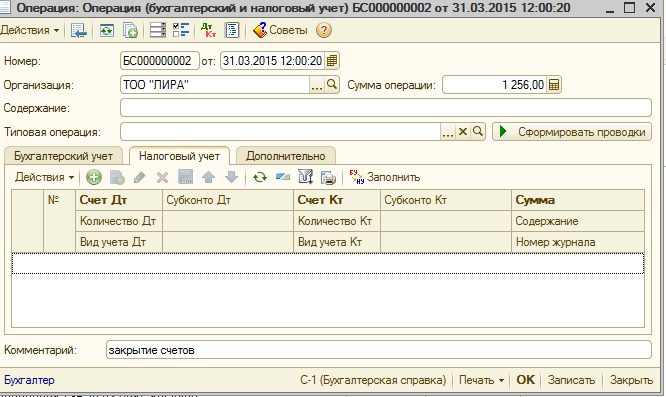
Task: Open the help question-mark icon
Action: 324,30
